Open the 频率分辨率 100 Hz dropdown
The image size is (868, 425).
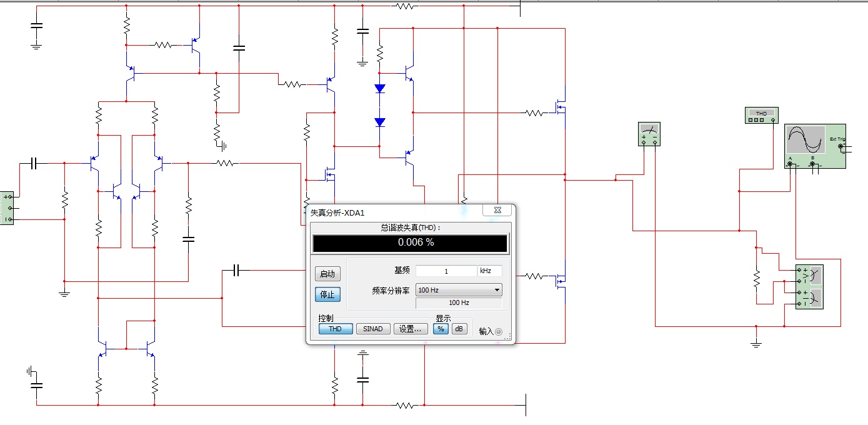459,290
